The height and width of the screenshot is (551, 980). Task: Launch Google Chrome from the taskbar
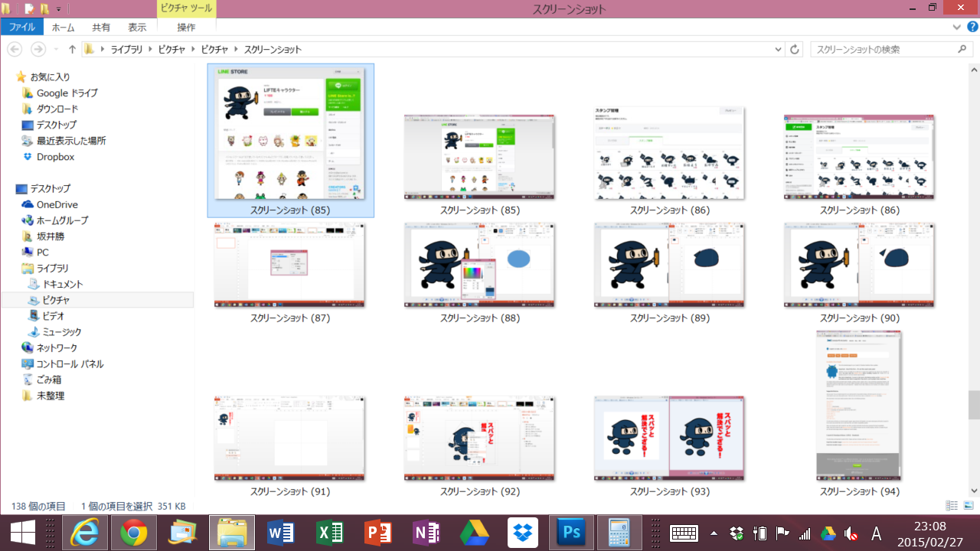point(133,533)
